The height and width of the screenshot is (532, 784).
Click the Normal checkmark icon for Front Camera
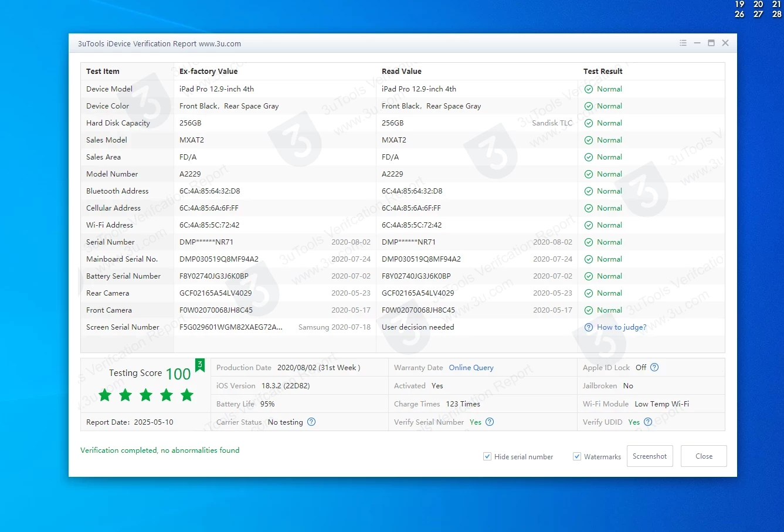[x=589, y=310]
